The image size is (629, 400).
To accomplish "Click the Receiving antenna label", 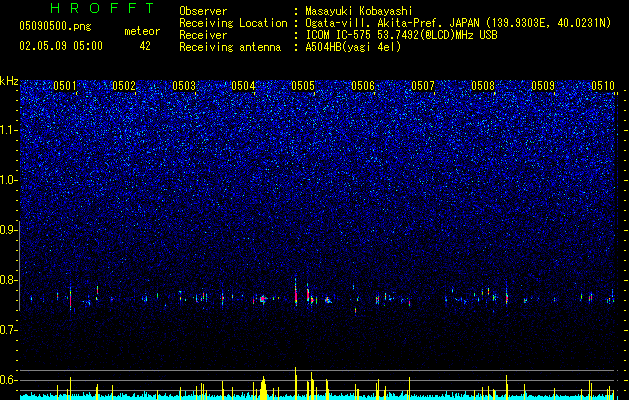I will click(230, 47).
